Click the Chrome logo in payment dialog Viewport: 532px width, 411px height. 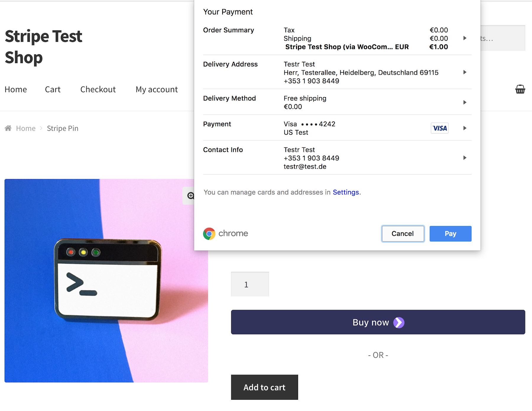click(209, 233)
